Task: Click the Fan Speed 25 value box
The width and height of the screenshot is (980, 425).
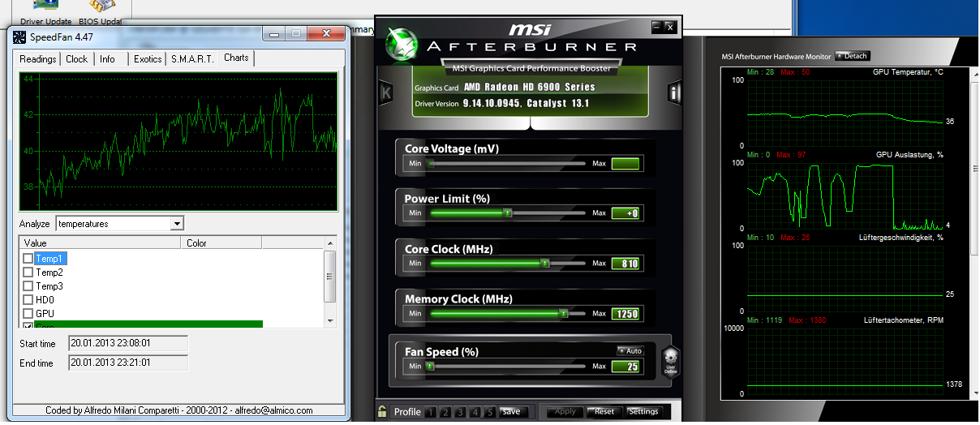Action: click(x=625, y=367)
